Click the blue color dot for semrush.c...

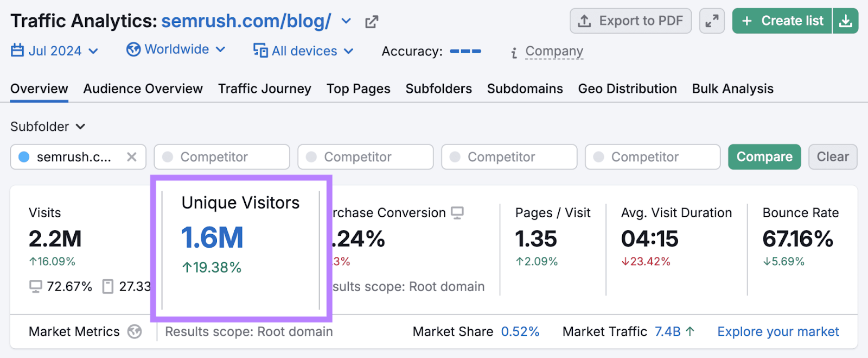(24, 157)
